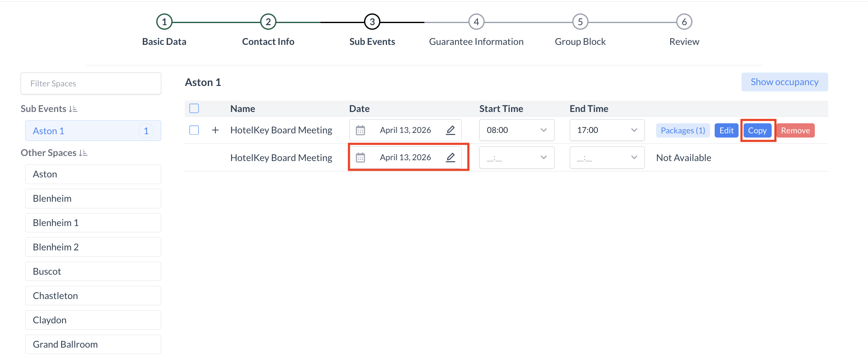The image size is (868, 364).
Task: Go to step 4 circle icon
Action: click(476, 22)
